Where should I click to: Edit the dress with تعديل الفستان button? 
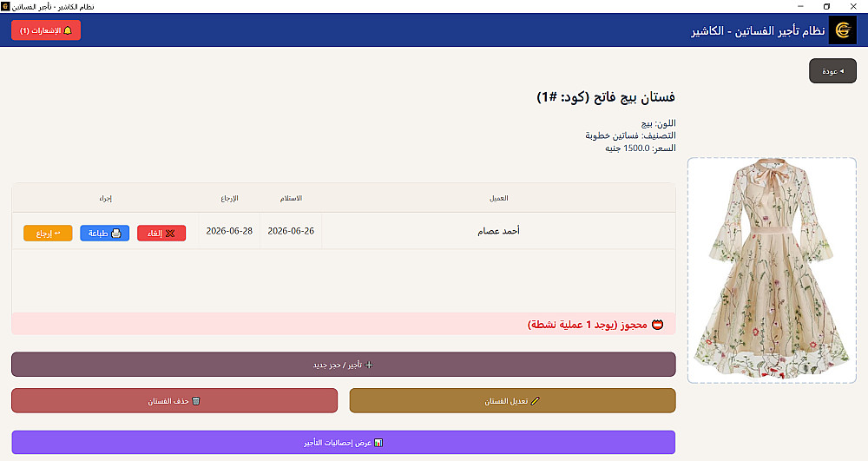(513, 401)
